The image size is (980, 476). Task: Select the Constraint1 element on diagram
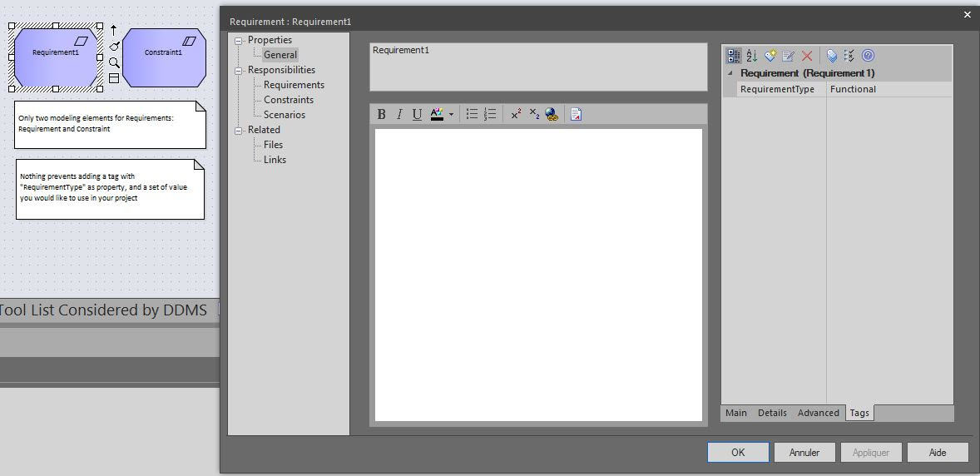(x=164, y=57)
